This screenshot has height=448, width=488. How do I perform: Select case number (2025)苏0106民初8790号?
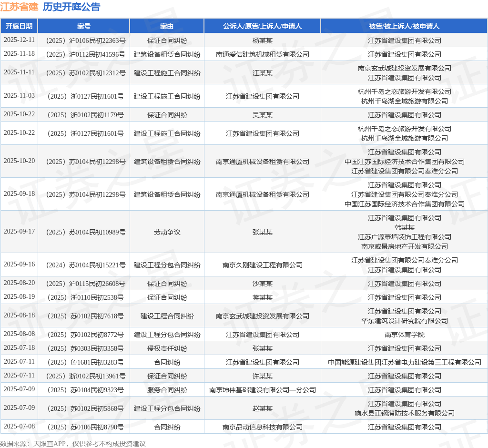[x=86, y=427]
